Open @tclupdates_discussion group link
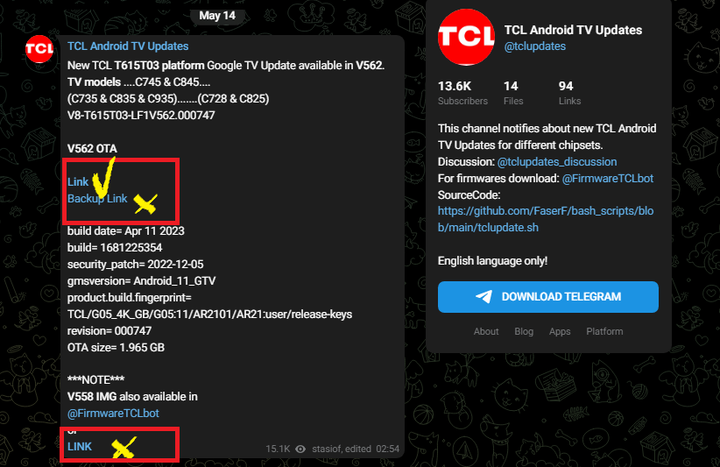The height and width of the screenshot is (467, 720). pos(557,162)
